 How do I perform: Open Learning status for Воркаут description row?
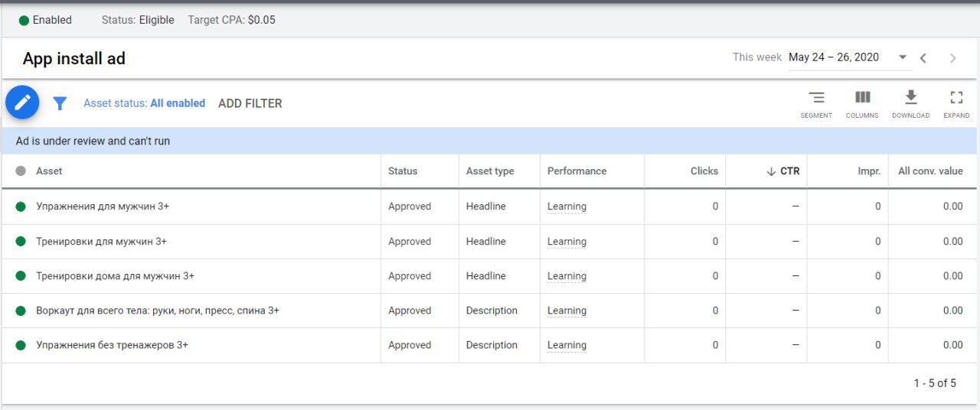click(567, 311)
